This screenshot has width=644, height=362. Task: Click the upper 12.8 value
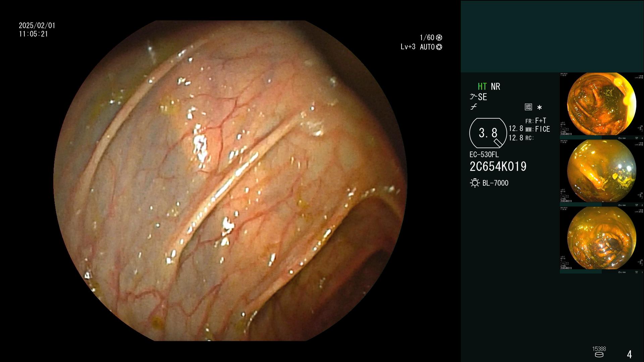pos(516,128)
